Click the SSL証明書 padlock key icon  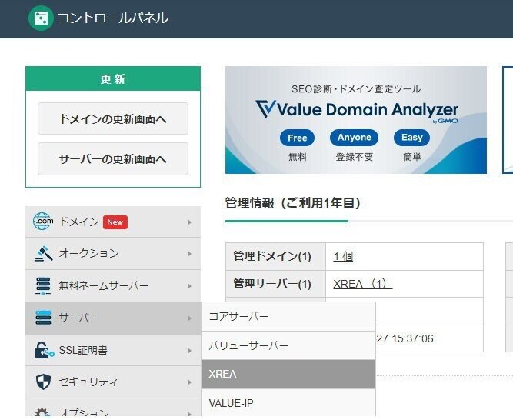click(x=44, y=350)
